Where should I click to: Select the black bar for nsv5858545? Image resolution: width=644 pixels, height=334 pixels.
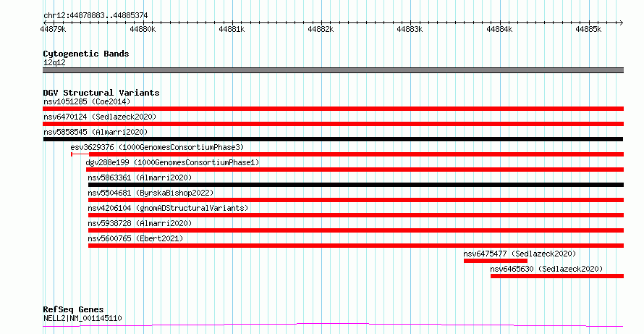pos(333,139)
